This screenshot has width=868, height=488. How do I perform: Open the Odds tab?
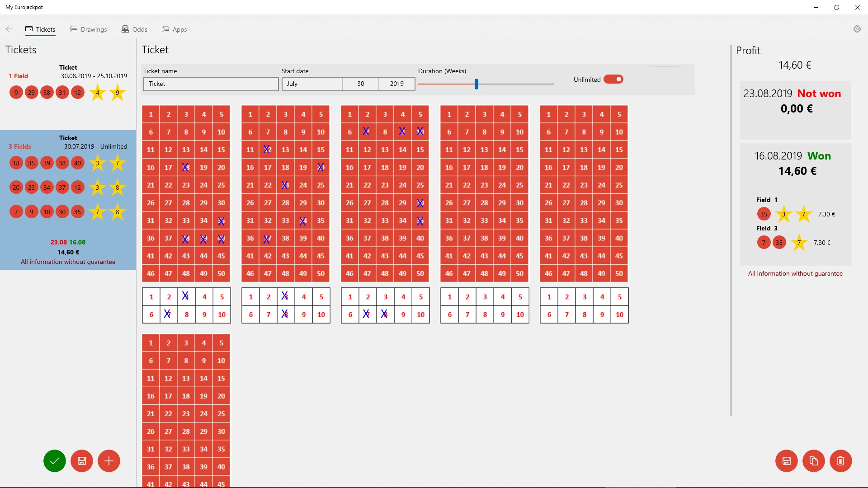click(x=135, y=29)
